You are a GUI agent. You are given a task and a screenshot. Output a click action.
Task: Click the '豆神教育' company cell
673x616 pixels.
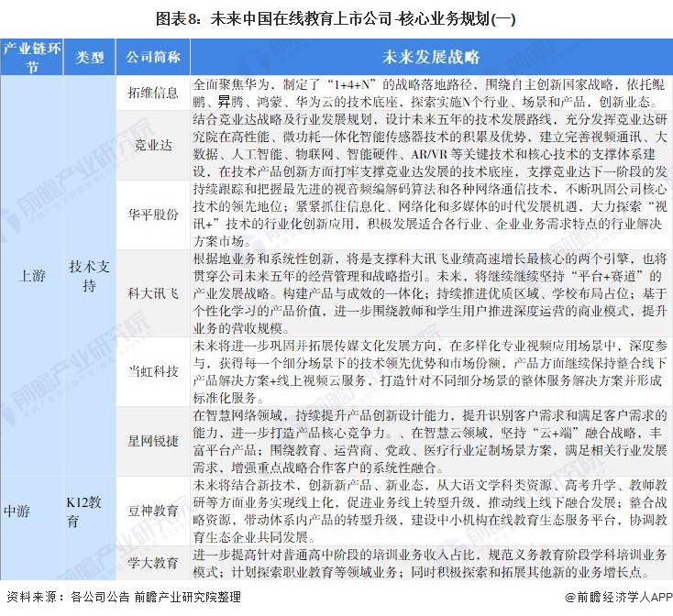(x=153, y=511)
